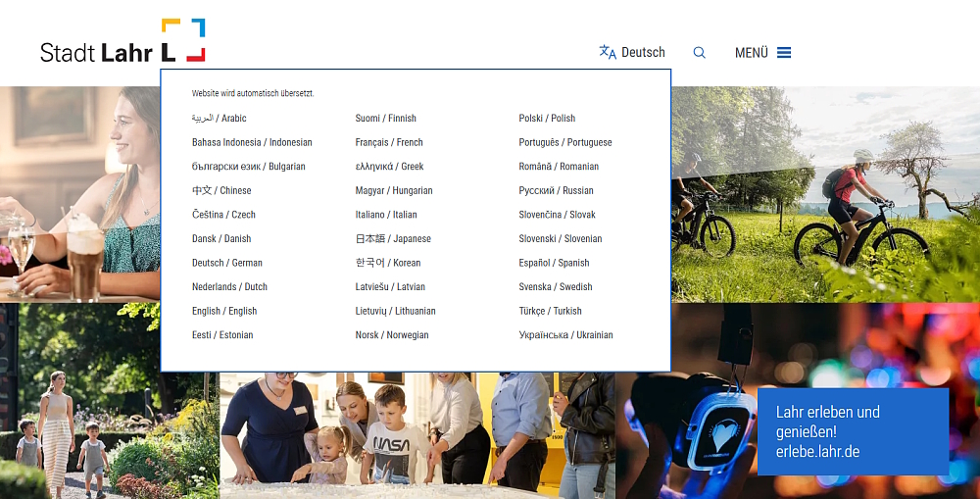Select Deutsch / German in list
The height and width of the screenshot is (499, 980).
[227, 263]
